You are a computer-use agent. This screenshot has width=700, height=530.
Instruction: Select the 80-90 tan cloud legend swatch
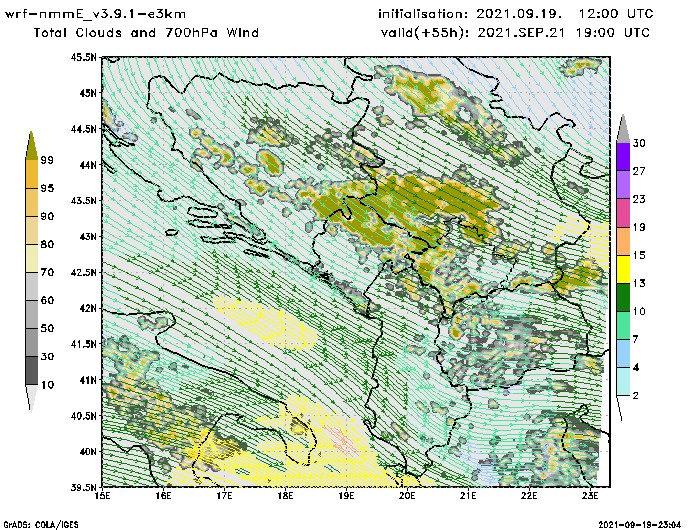(32, 230)
